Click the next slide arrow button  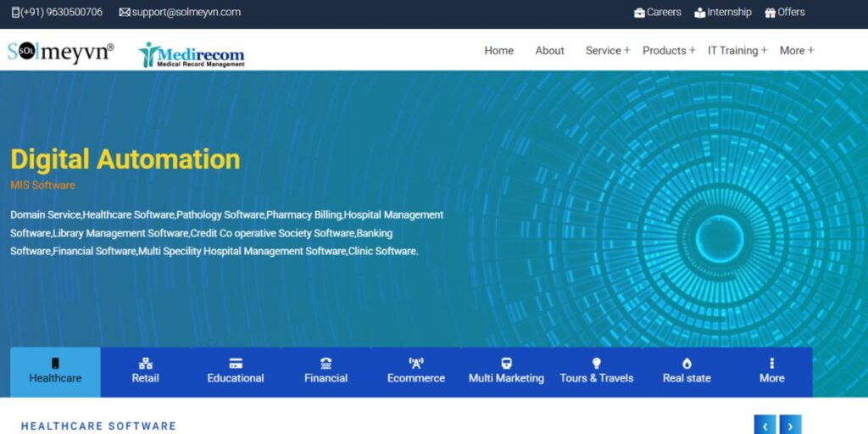pos(790,426)
